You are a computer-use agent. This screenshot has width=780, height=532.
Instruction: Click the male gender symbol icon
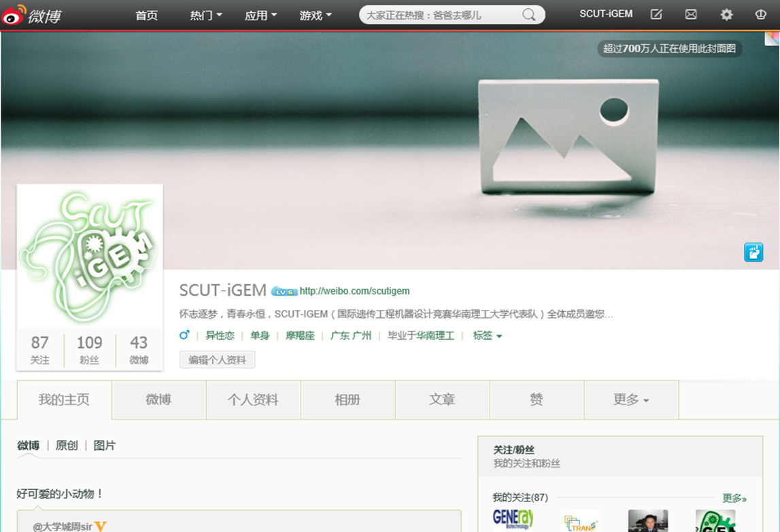184,336
